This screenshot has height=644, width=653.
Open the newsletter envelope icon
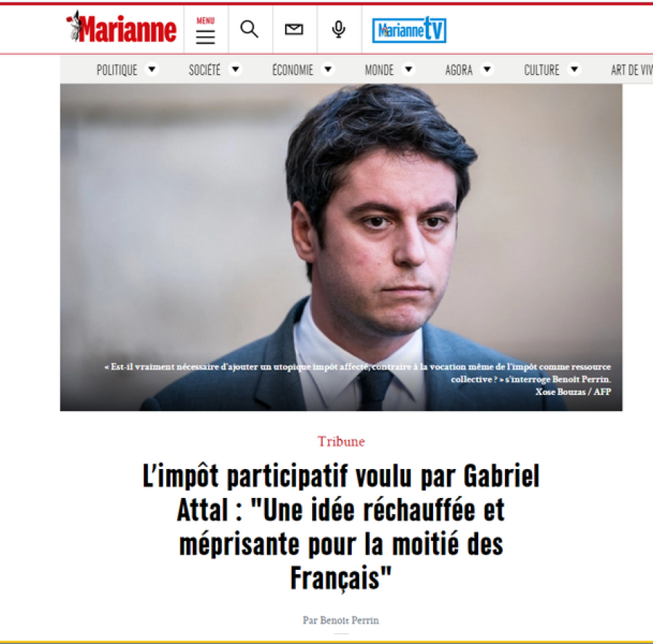click(294, 29)
